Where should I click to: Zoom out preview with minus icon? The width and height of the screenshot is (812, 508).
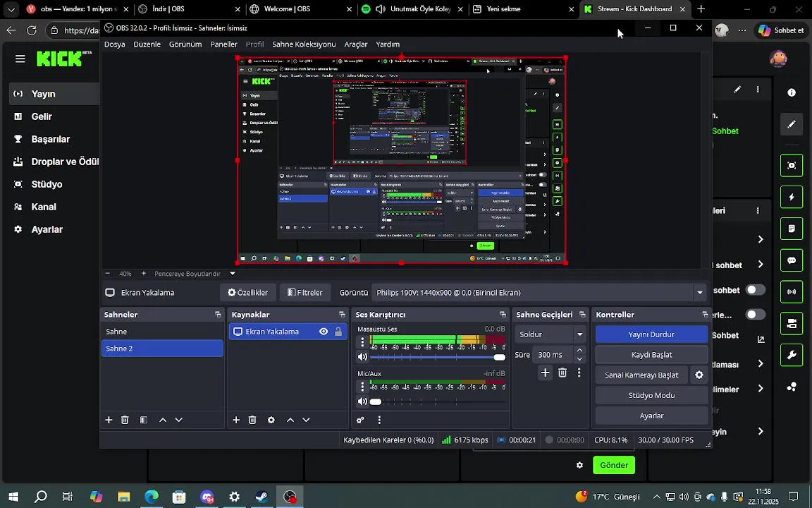click(x=108, y=273)
